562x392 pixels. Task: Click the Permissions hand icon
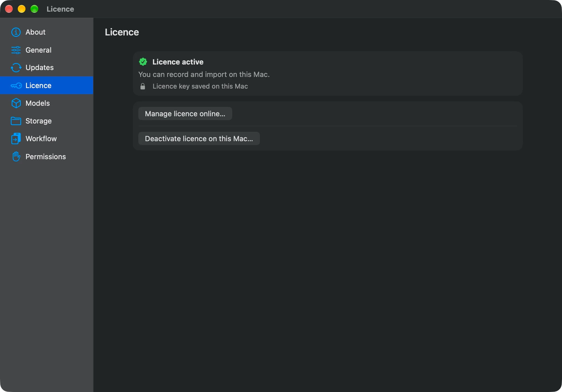tap(16, 156)
